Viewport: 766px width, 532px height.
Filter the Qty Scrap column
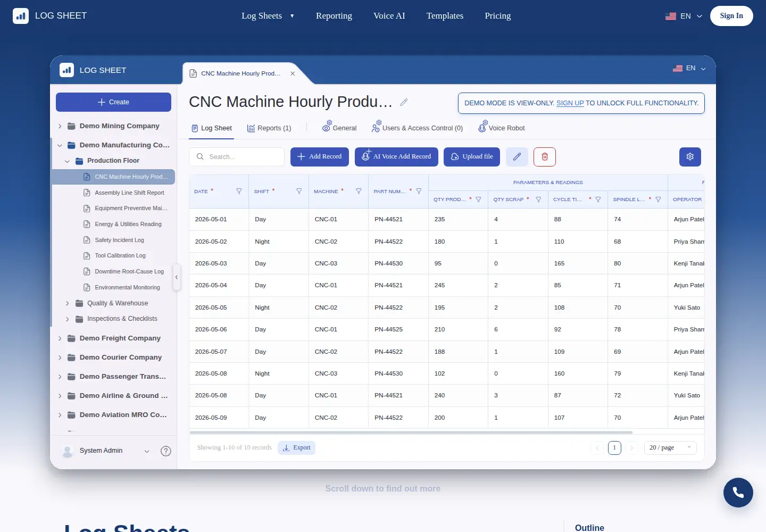point(538,199)
